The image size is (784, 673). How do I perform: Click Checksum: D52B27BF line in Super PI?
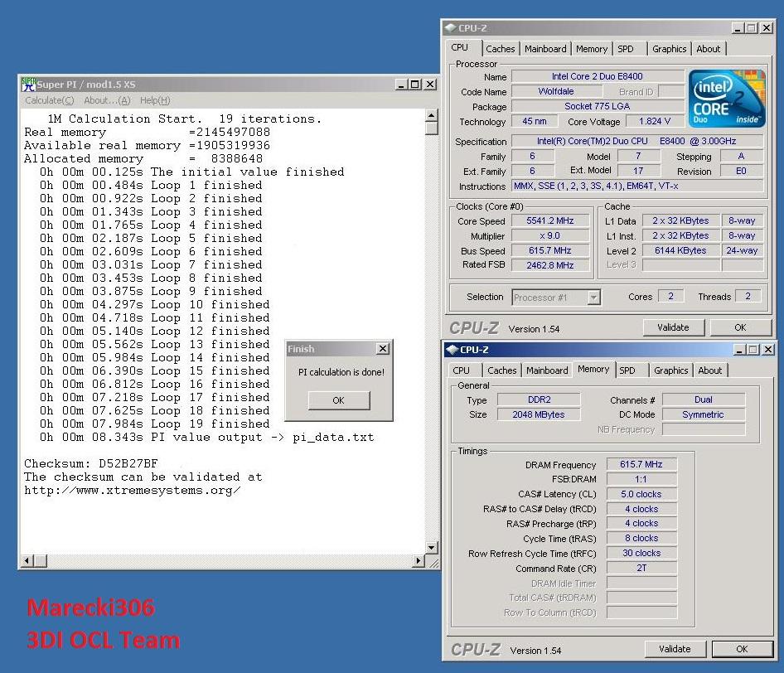click(91, 463)
